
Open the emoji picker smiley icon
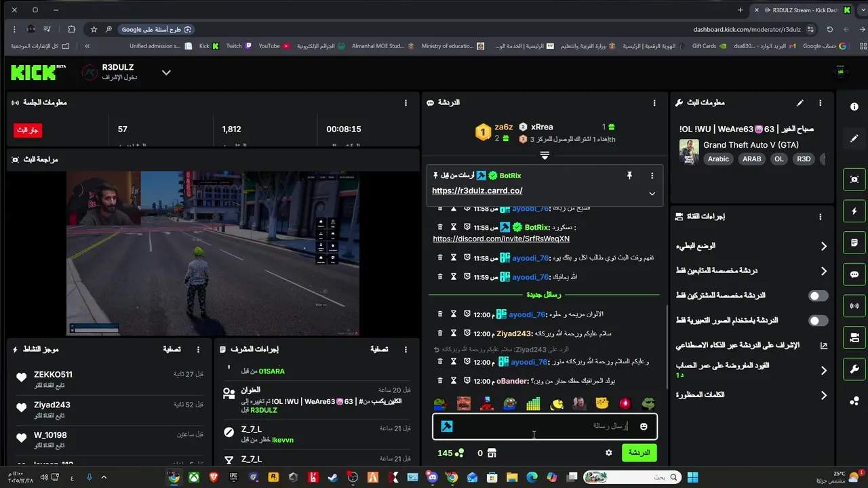tap(644, 426)
